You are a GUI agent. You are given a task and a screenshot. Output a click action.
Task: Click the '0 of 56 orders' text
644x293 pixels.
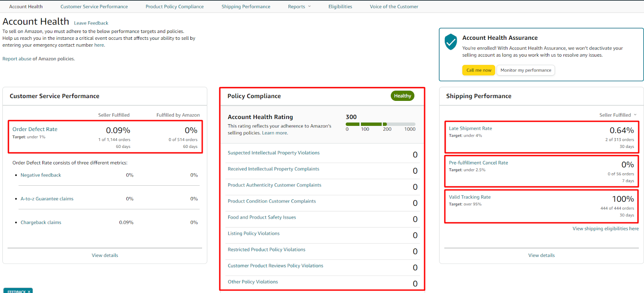point(621,174)
